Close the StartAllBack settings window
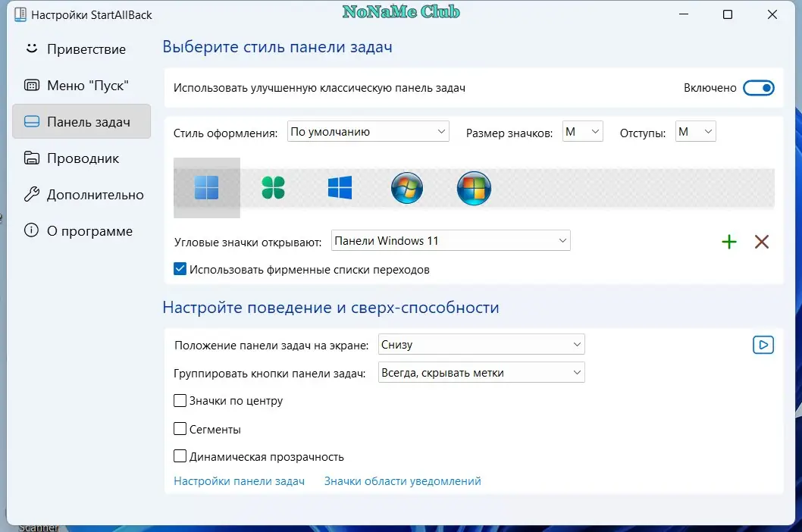802x532 pixels. click(x=772, y=15)
